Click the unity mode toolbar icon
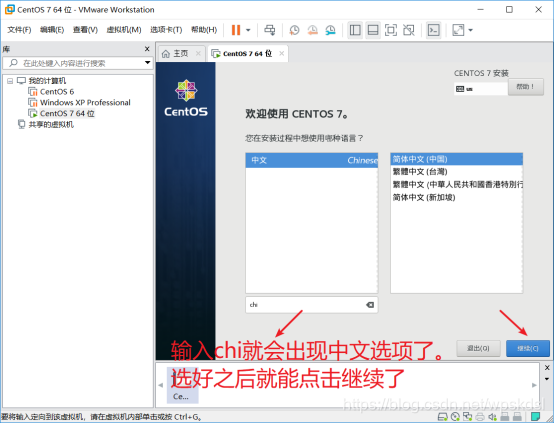Screen dimensions: 554x423 tap(408, 30)
